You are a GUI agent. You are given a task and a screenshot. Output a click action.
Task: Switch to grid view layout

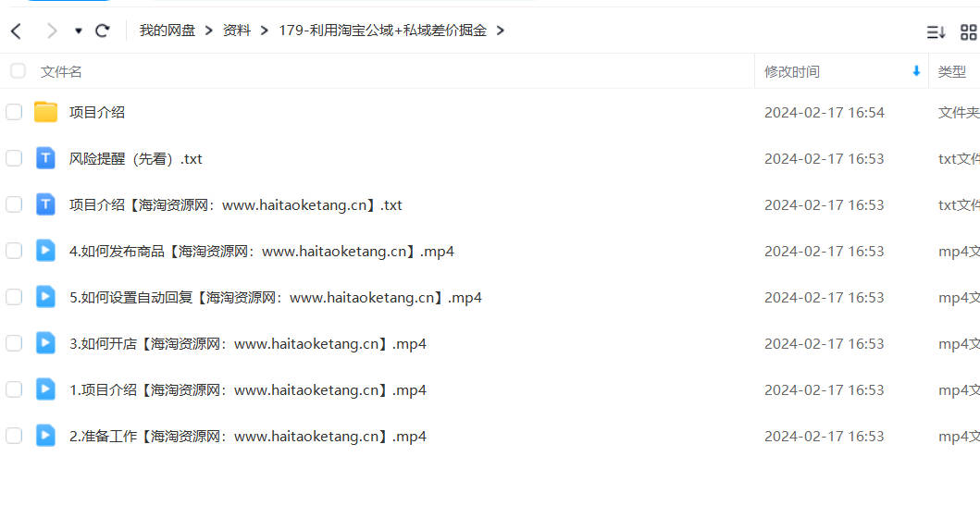point(969,31)
